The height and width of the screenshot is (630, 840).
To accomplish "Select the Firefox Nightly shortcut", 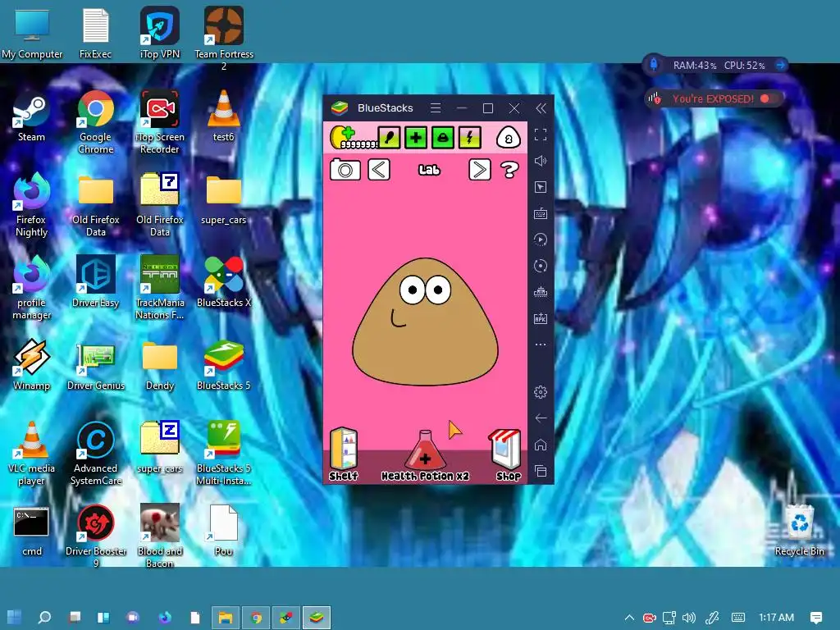I will [x=32, y=204].
